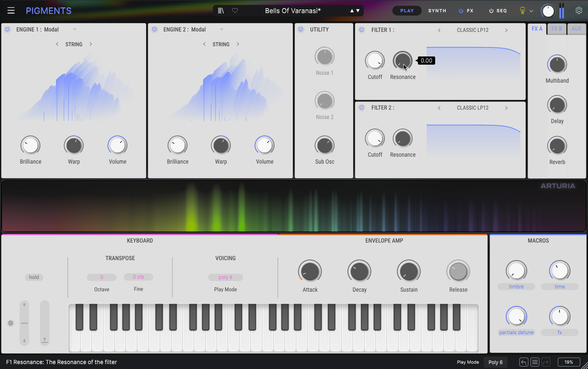Open the preset browser library icon
This screenshot has height=369, width=588.
click(x=221, y=11)
